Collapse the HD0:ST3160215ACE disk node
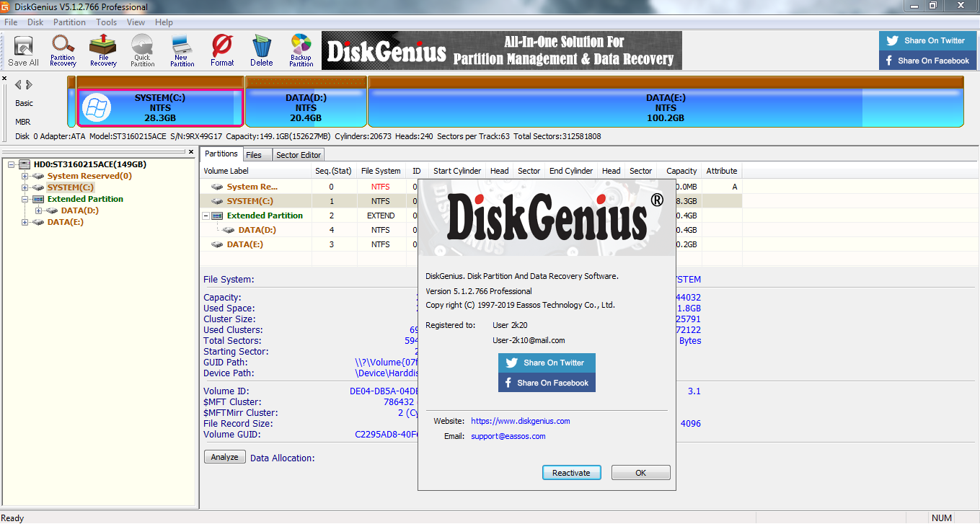Screen dimensions: 980x524 click(12, 164)
